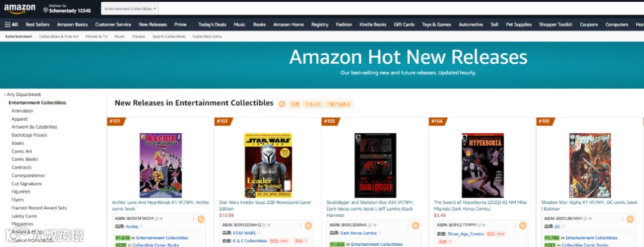Go back to Any Department
The height and width of the screenshot is (247, 644).
coord(23,95)
